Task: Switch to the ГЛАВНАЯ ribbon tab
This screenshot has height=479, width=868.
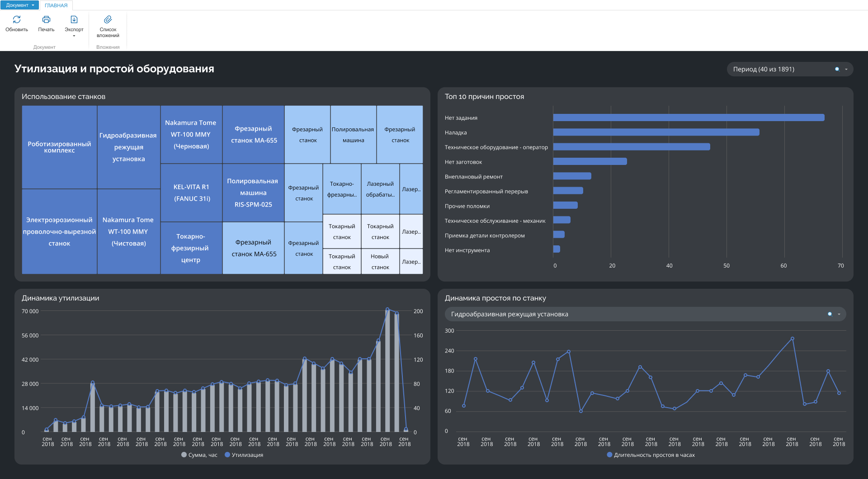Action: click(56, 5)
